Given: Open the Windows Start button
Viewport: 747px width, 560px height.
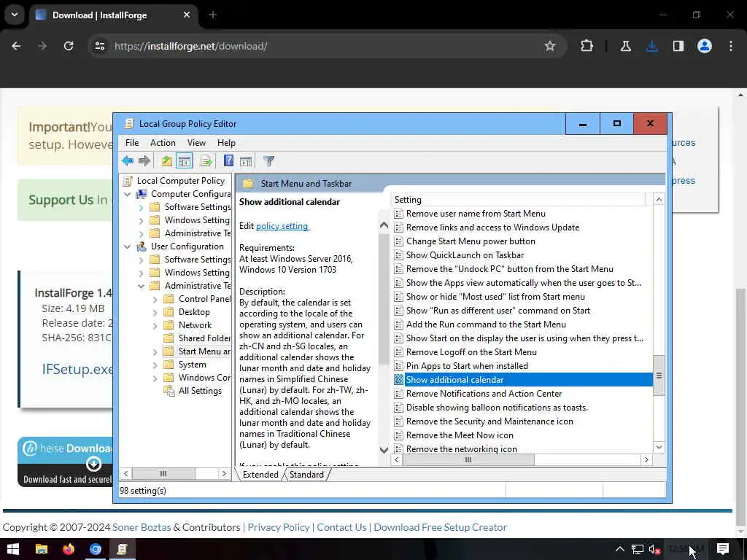Looking at the screenshot, I should pos(13,549).
